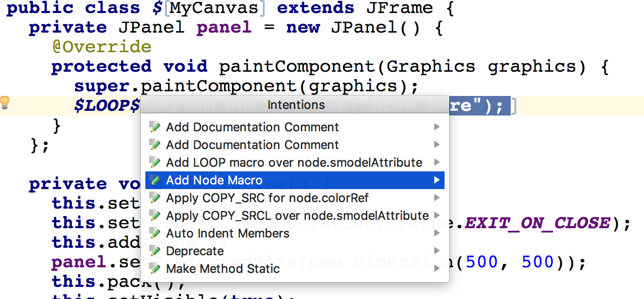This screenshot has width=644, height=299.
Task: Click the pencil icon beside Add LOOP macro
Action: [x=155, y=163]
